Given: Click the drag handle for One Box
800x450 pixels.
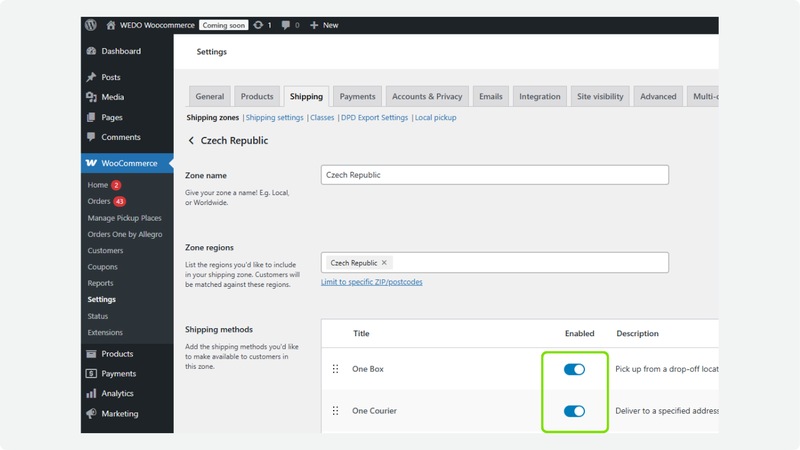Looking at the screenshot, I should click(336, 369).
